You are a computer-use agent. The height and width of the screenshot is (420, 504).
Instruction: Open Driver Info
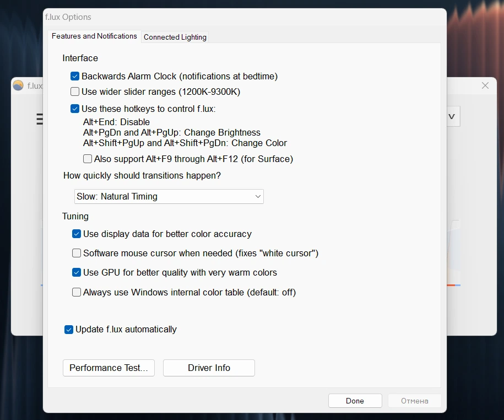click(x=209, y=368)
